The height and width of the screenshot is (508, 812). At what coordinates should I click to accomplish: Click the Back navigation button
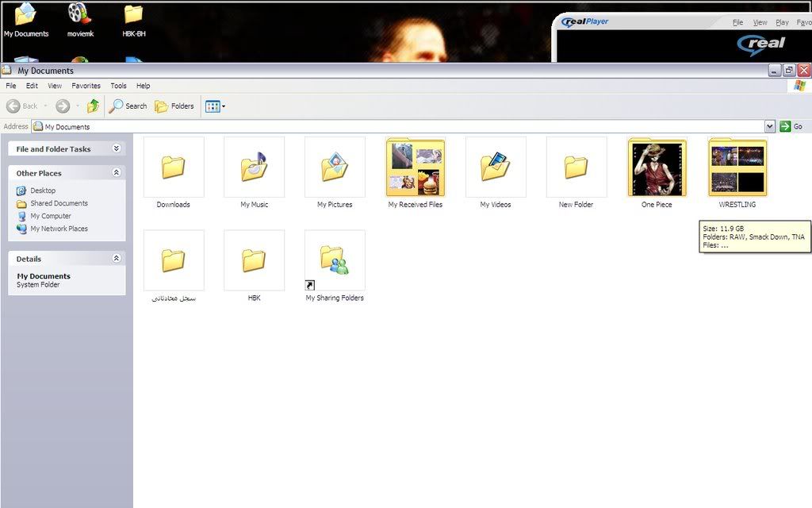(21, 106)
